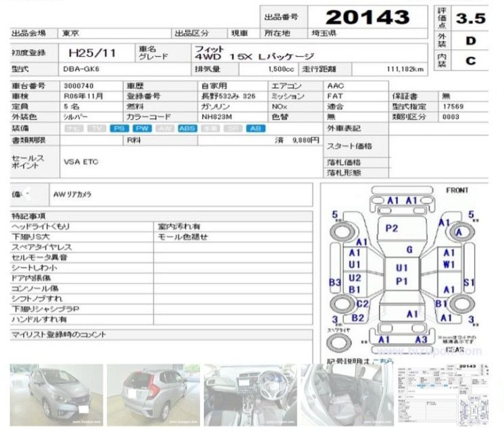Click the マイリスト登録時のコメント header

coord(59,334)
